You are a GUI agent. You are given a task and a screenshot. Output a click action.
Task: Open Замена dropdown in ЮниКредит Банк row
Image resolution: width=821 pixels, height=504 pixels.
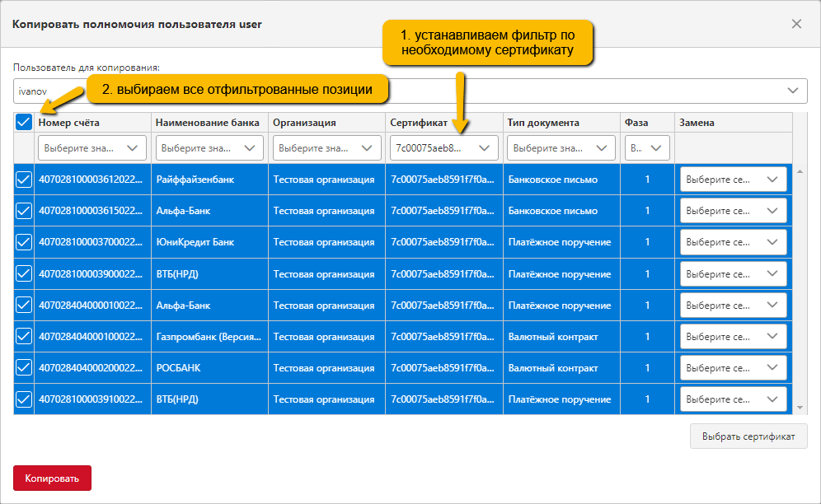(x=733, y=242)
